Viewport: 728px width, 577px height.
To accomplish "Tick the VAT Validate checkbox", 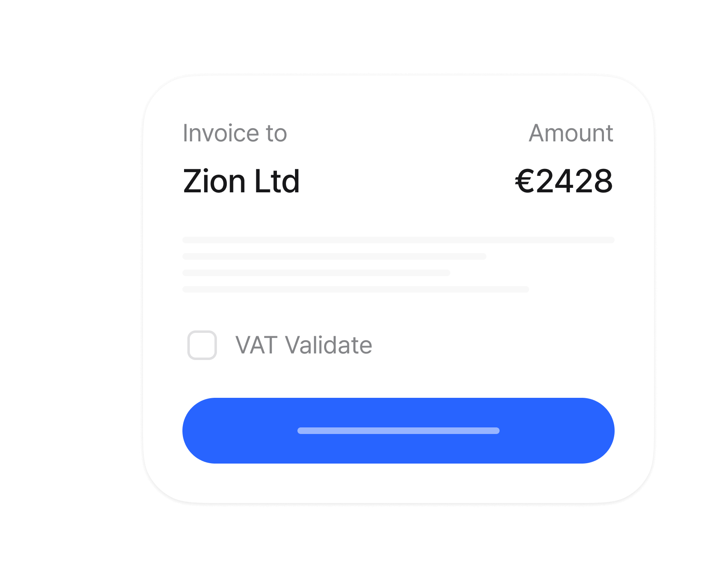I will [202, 345].
